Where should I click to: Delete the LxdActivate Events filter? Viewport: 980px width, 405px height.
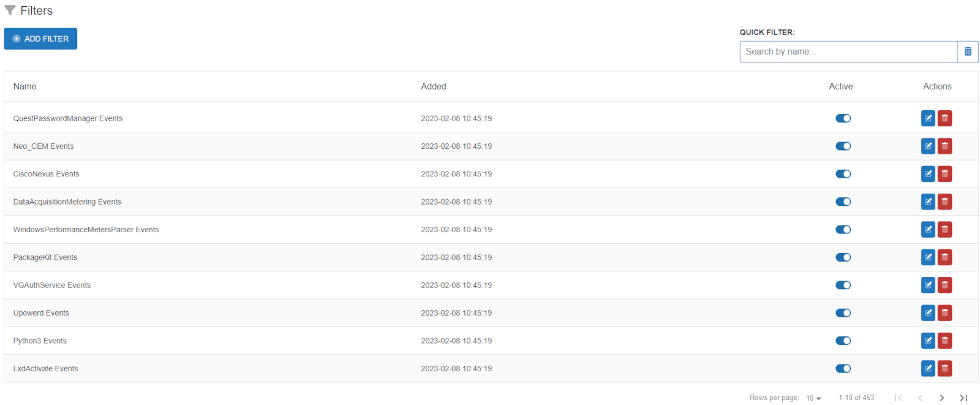tap(944, 368)
